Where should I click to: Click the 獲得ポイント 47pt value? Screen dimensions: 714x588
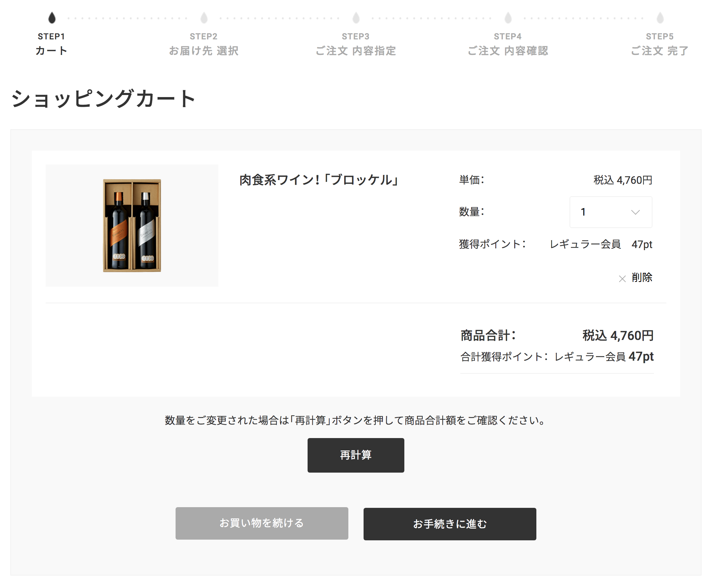point(642,244)
